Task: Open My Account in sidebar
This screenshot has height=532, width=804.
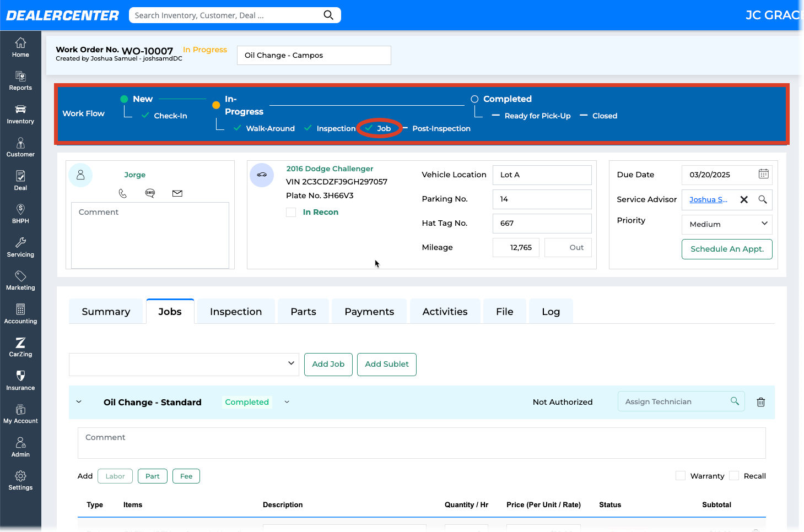Action: [x=20, y=414]
